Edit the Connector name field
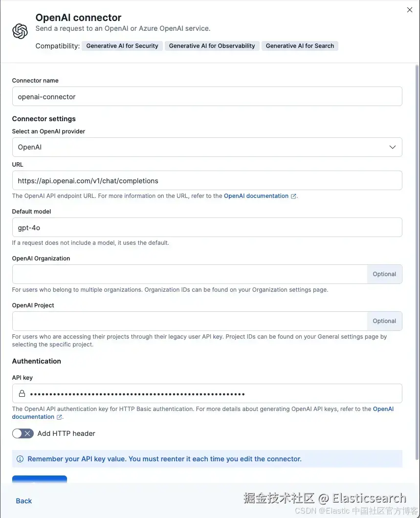This screenshot has width=420, height=518. 207,97
